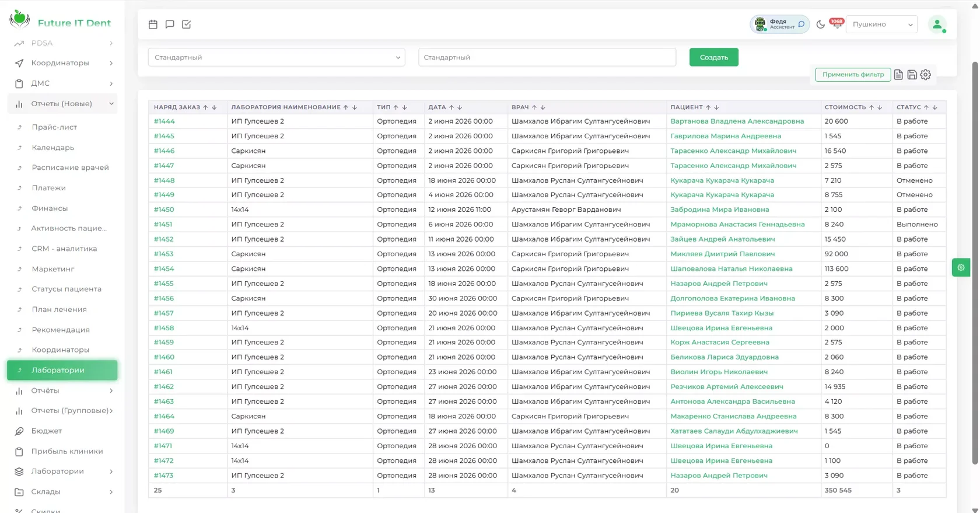Image resolution: width=980 pixels, height=513 pixels.
Task: Open notifications bell with 1068 badge
Action: tap(836, 24)
